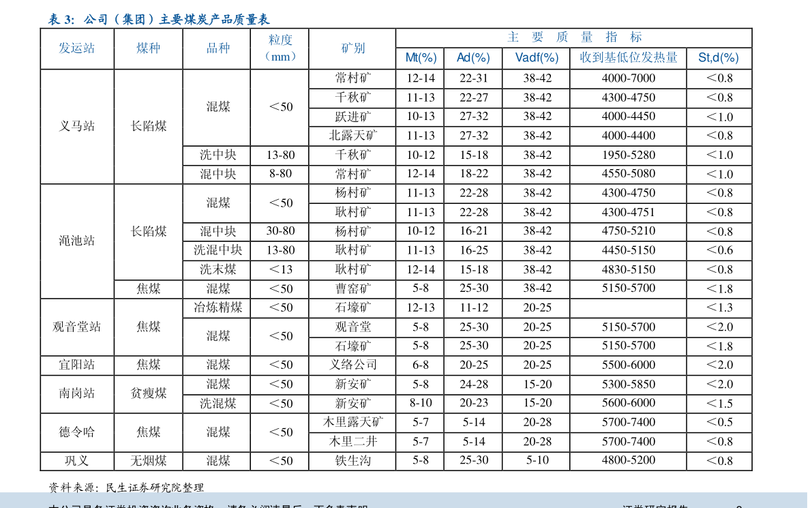
Task: Select the 洗末煤 product cell
Action: coord(217,269)
